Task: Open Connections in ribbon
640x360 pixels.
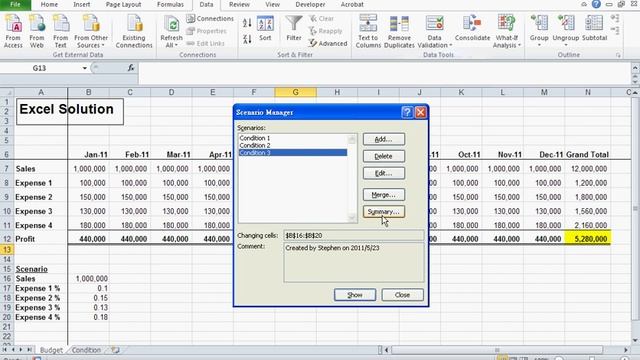Action: pyautogui.click(x=210, y=18)
